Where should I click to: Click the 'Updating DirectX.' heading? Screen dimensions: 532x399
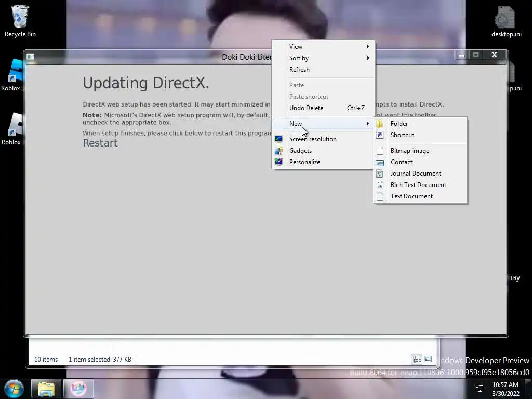(146, 83)
